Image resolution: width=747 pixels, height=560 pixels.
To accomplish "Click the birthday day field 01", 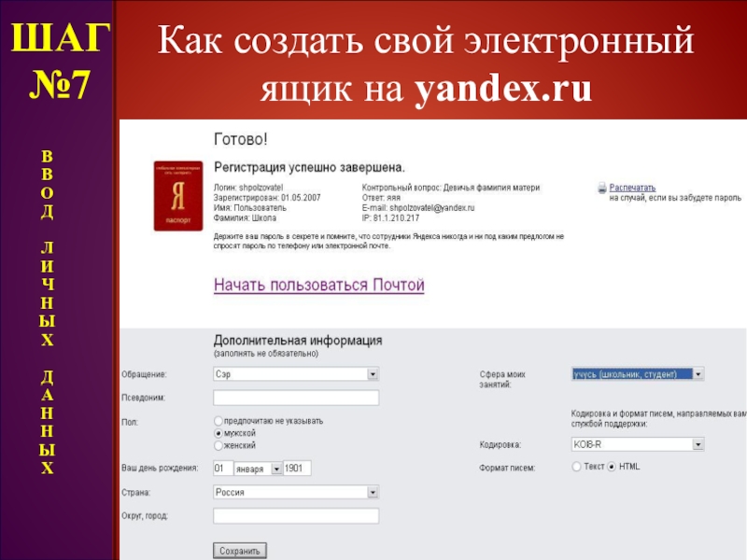I will pyautogui.click(x=223, y=469).
